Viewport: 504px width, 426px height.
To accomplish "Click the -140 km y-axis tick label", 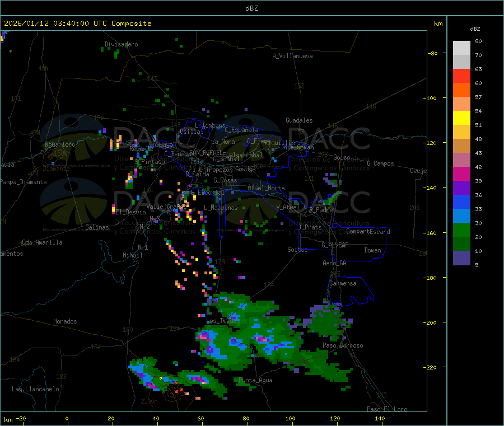I will [430, 188].
